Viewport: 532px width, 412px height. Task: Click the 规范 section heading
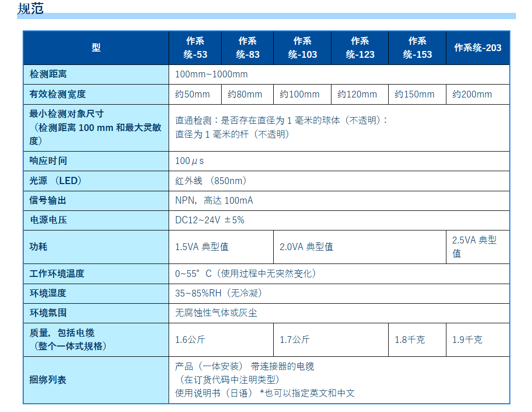click(x=30, y=8)
